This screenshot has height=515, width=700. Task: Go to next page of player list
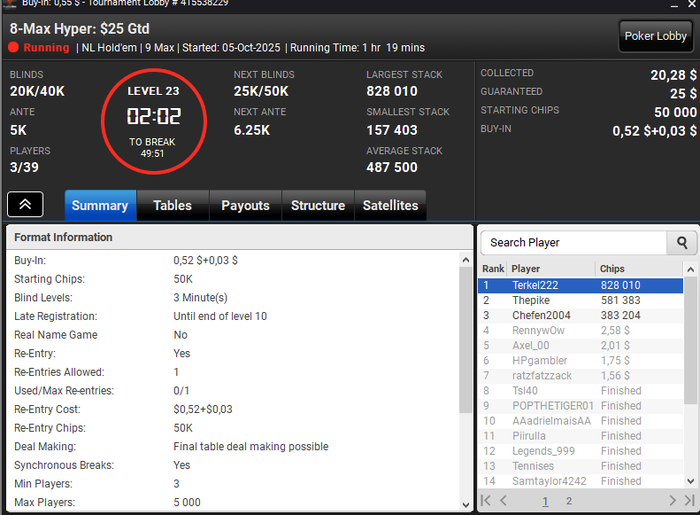(672, 501)
